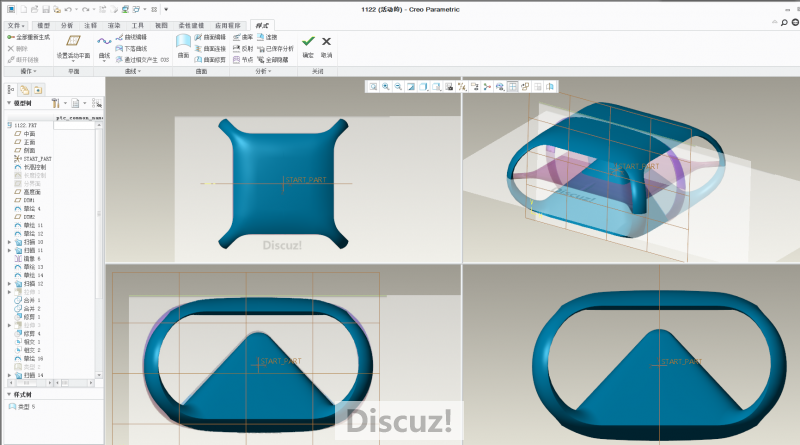
Task: Expand the Operations group dropdown
Action: [x=28, y=72]
